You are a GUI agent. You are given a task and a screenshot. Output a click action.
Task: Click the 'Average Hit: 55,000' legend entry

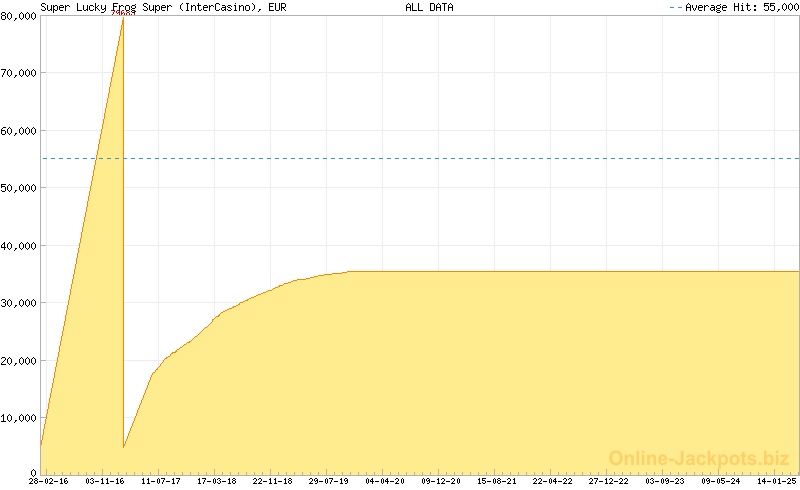click(x=733, y=7)
